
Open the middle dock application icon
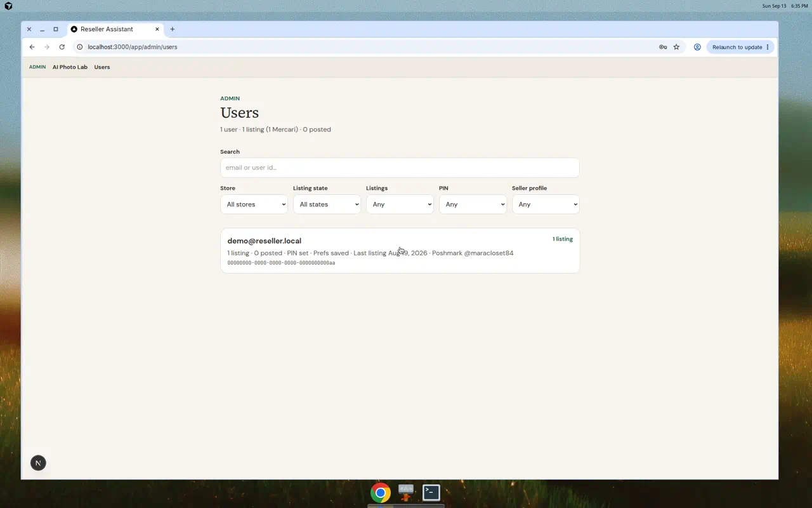(x=406, y=493)
